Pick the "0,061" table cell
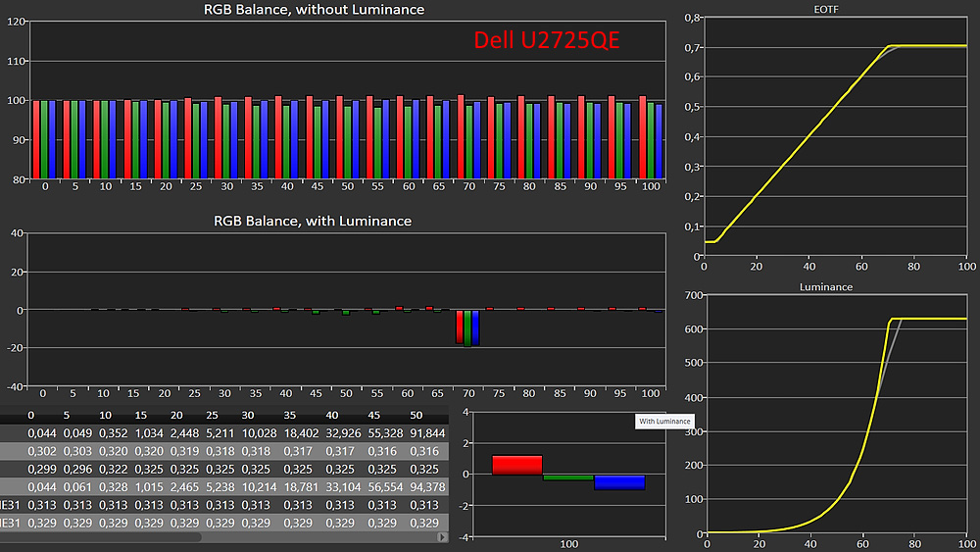 (x=77, y=487)
